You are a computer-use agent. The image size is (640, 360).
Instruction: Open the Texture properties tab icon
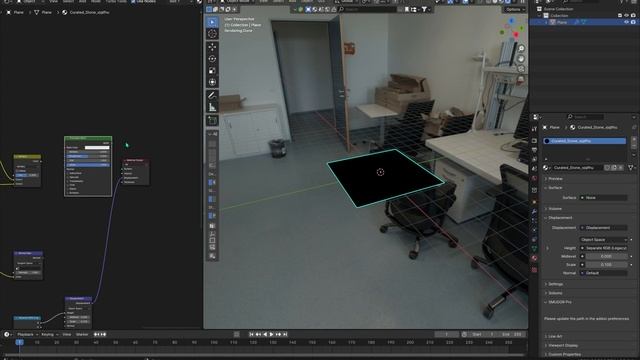click(x=534, y=269)
